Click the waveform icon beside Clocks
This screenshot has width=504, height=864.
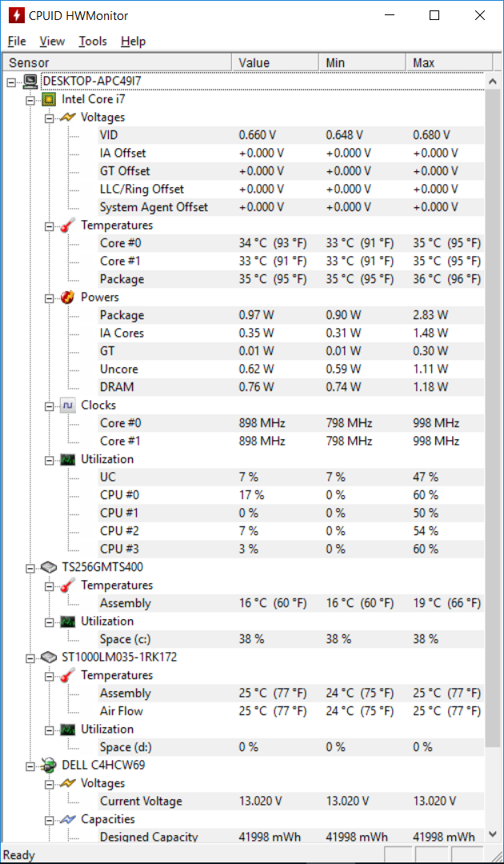(67, 405)
